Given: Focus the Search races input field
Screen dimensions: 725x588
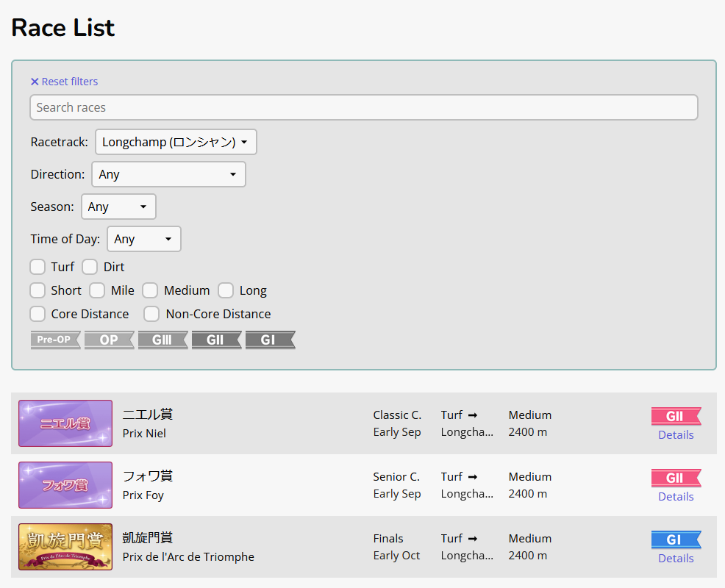Looking at the screenshot, I should tap(364, 107).
